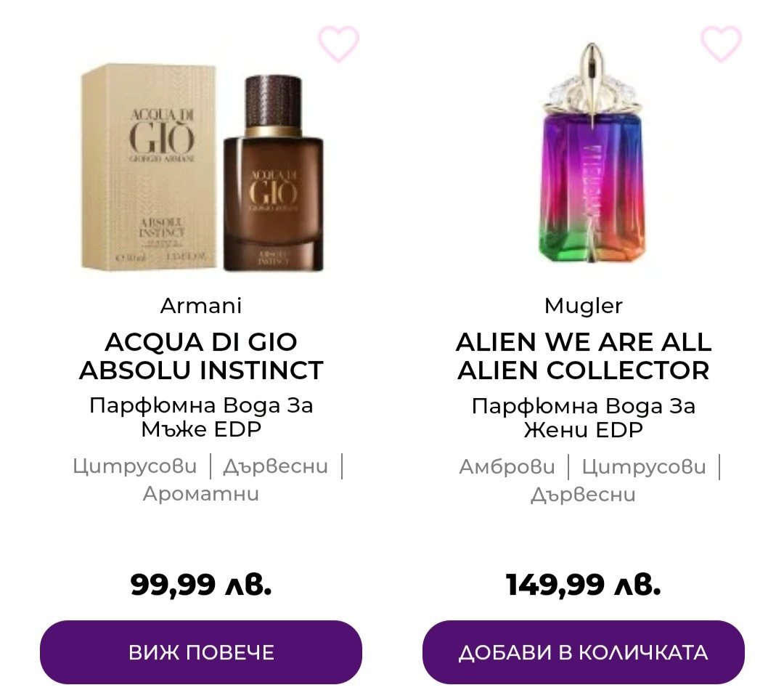Select the Ароматни scent tag
This screenshot has width=784, height=698.
(x=201, y=495)
